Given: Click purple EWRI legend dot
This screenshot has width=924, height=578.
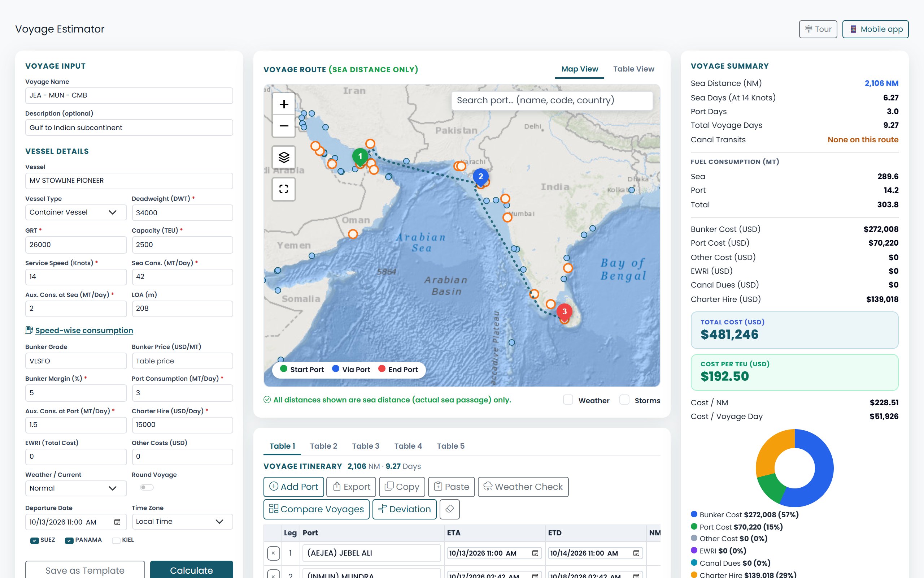Looking at the screenshot, I should (x=694, y=550).
